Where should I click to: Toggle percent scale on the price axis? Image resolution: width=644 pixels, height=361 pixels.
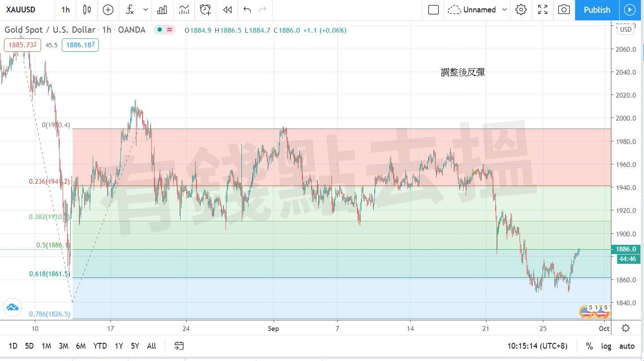589,346
